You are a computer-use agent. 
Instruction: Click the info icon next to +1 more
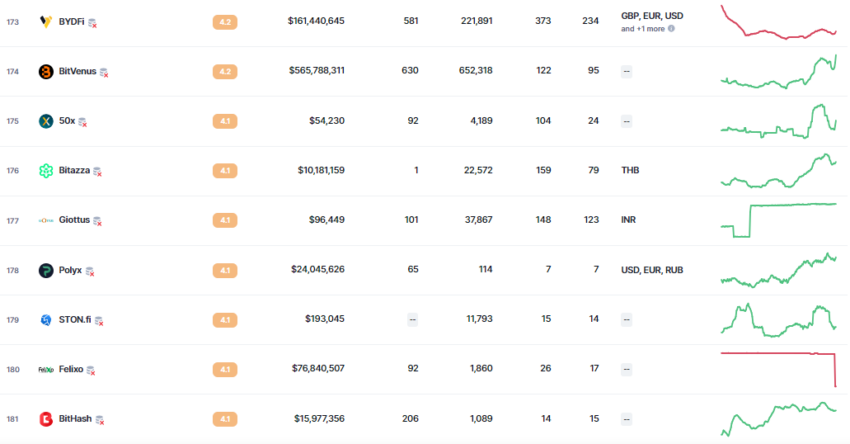pyautogui.click(x=671, y=29)
